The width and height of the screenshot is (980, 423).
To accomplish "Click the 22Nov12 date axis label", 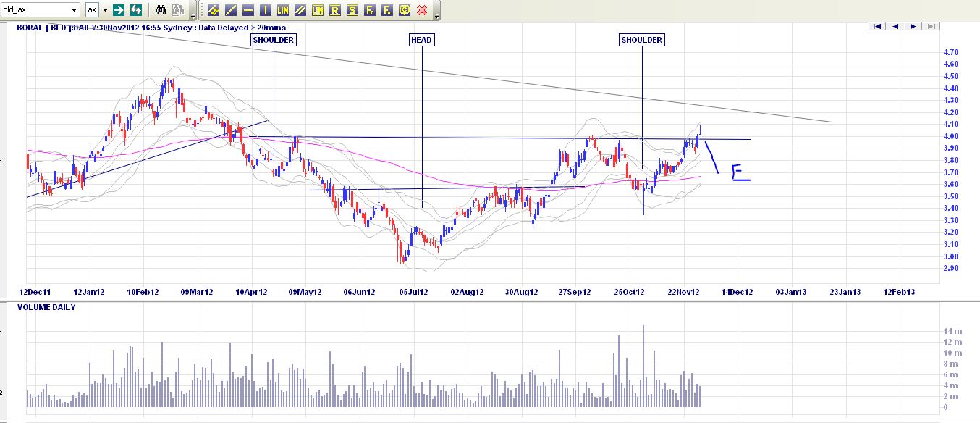I will coord(683,292).
